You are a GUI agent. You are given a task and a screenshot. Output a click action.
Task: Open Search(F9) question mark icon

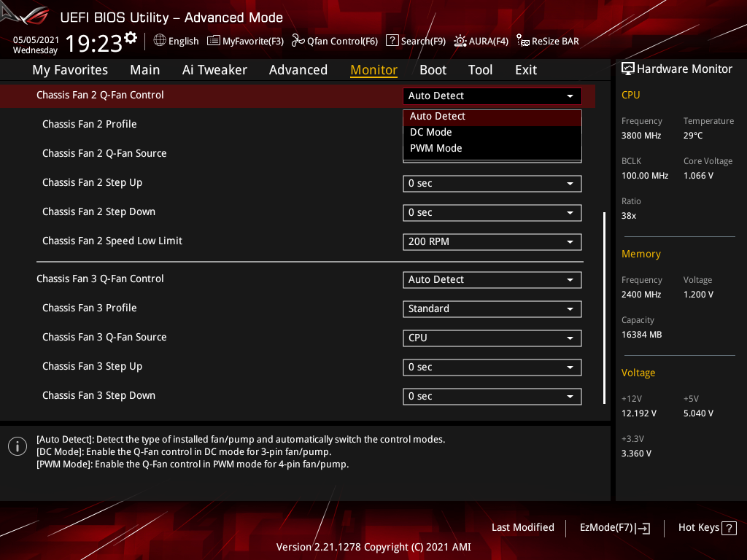[x=392, y=41]
